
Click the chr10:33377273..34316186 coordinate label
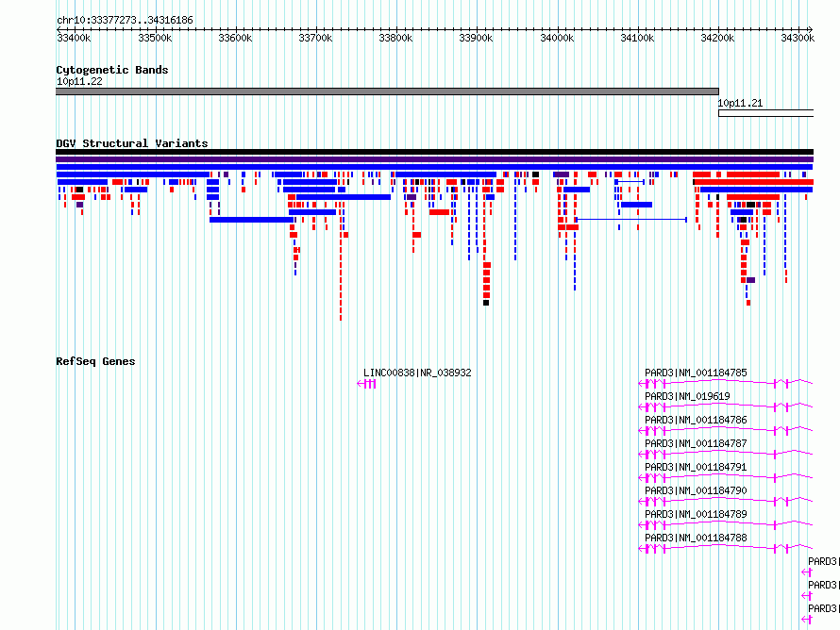(x=125, y=20)
